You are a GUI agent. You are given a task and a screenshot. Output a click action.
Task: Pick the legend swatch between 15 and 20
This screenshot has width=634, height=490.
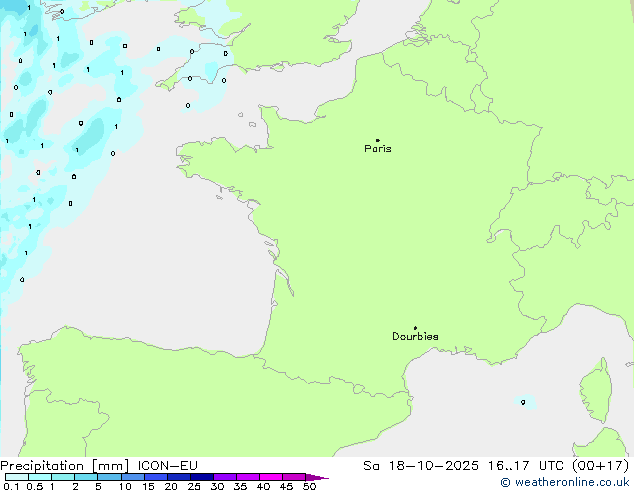coord(155,477)
